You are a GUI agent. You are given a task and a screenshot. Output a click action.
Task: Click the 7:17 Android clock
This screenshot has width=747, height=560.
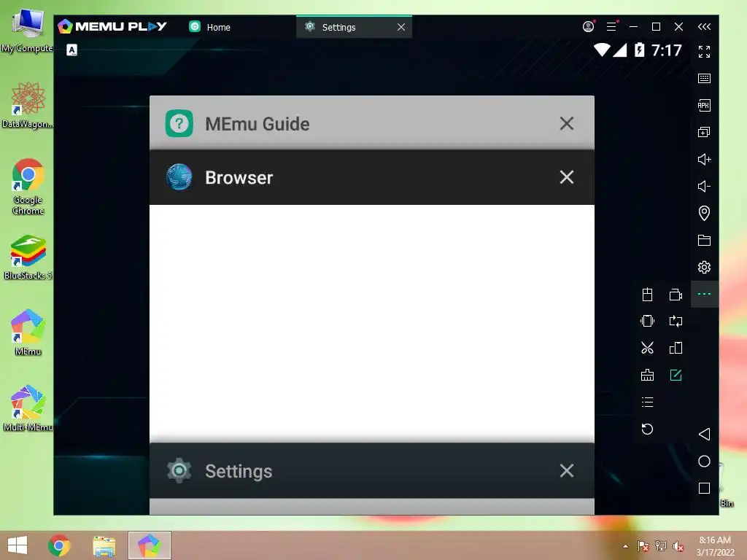coord(667,50)
